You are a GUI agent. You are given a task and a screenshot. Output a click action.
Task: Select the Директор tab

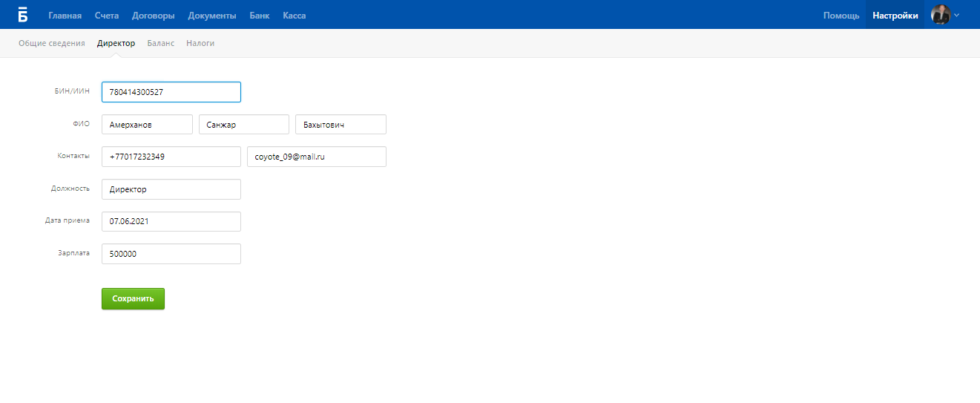(116, 43)
